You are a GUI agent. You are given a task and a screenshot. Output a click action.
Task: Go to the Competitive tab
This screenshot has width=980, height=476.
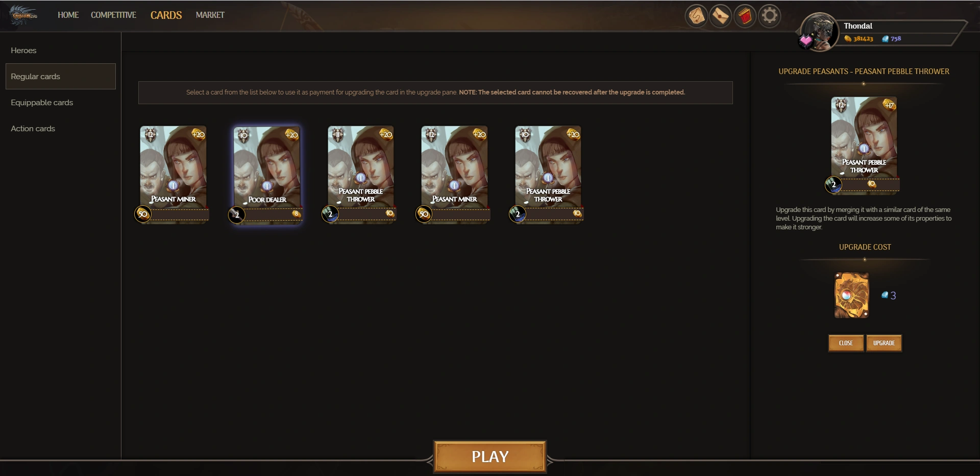point(113,15)
